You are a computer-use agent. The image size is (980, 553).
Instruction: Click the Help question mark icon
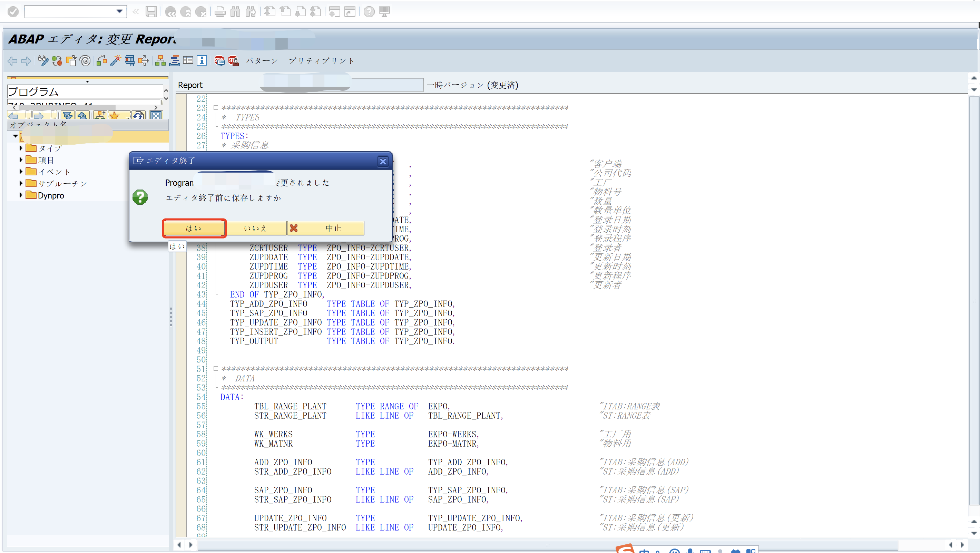(369, 12)
